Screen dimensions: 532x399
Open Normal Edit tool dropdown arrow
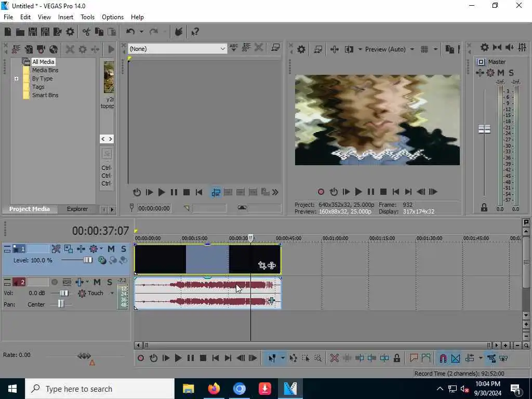pos(282,358)
